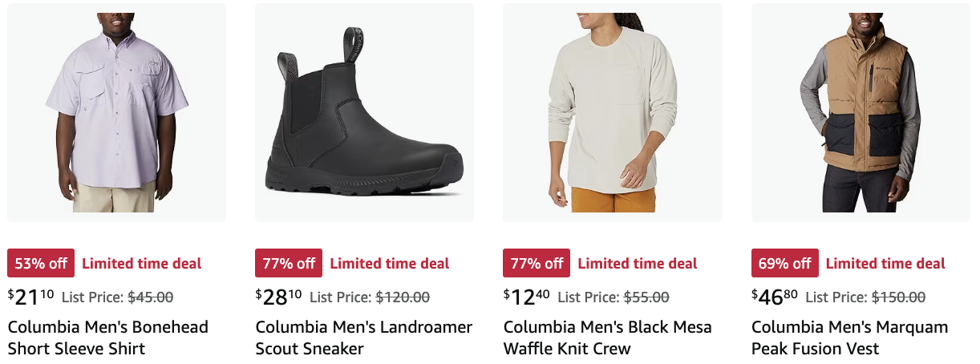Open Columbia Men's Marquam Peak Fusion Vest title
980x364 pixels.
tap(850, 338)
